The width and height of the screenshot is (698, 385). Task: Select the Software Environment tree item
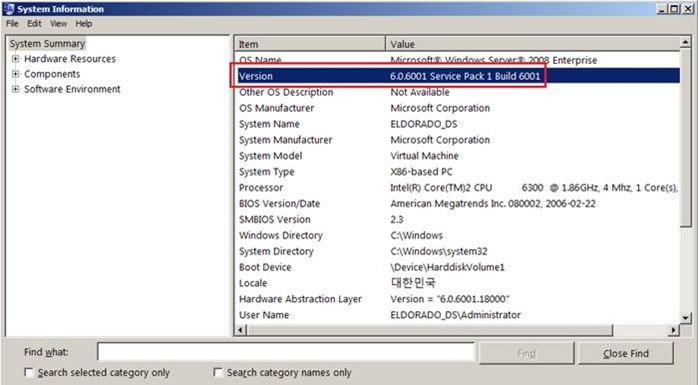[x=72, y=89]
